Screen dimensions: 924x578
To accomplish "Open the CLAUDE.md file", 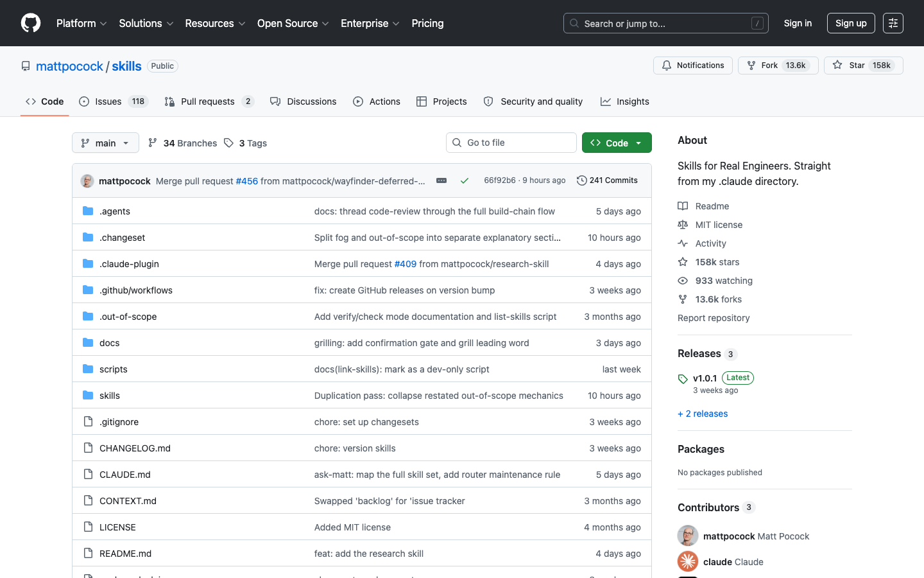I will pyautogui.click(x=125, y=475).
